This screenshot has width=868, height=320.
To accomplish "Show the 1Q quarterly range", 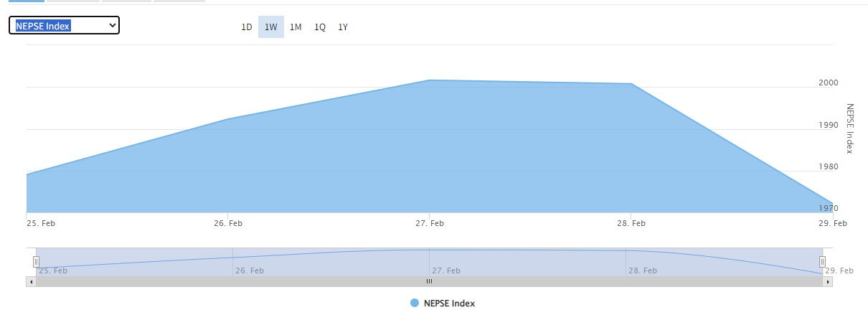I will click(320, 27).
